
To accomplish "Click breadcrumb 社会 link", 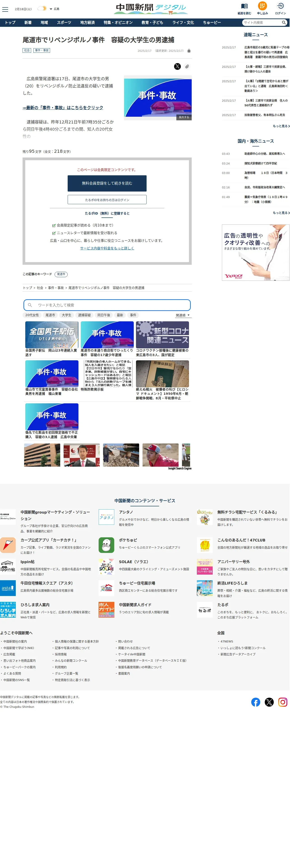I will tap(40, 288).
